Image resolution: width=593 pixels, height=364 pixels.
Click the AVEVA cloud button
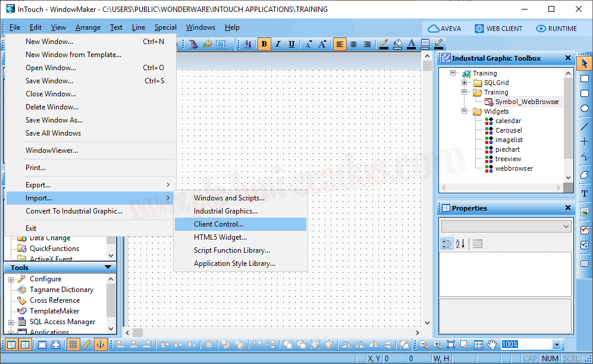coord(444,29)
